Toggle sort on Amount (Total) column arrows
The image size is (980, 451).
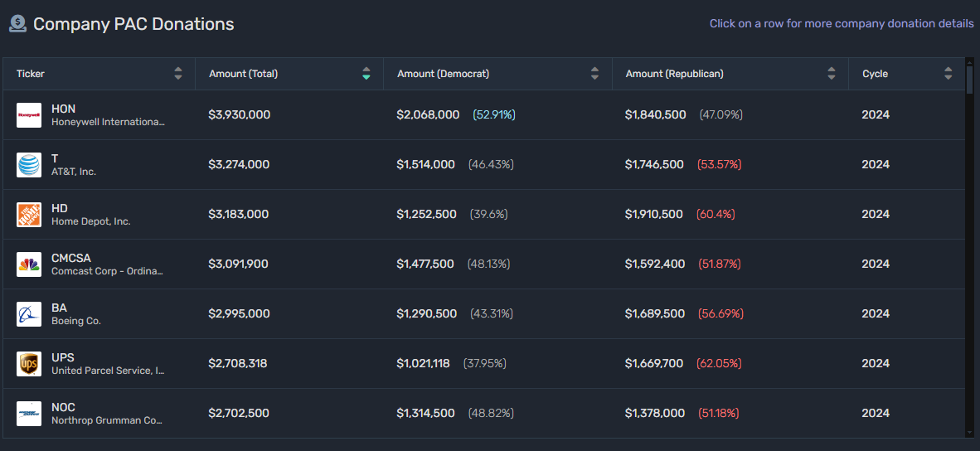(x=366, y=74)
